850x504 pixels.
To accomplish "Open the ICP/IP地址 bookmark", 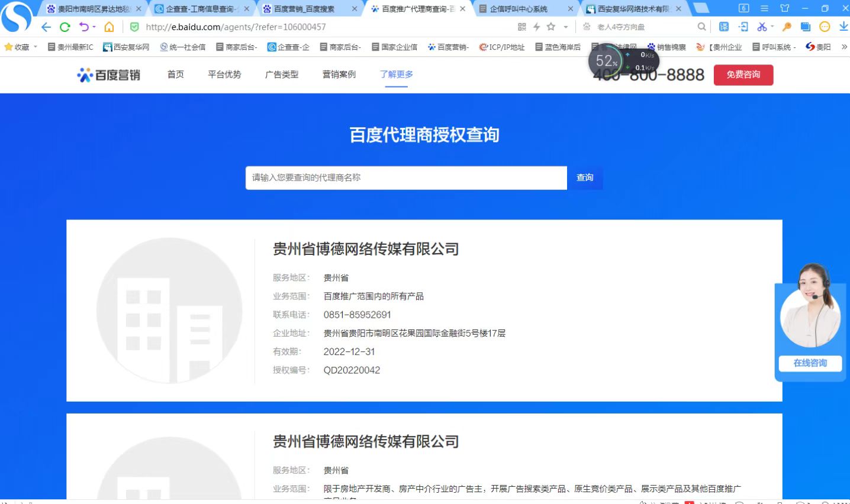I will coord(502,47).
